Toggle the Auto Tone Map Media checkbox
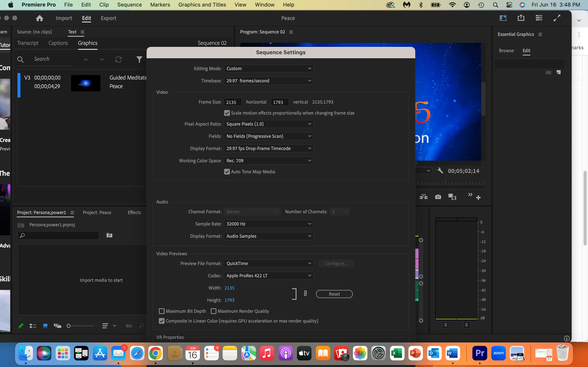 click(x=227, y=172)
